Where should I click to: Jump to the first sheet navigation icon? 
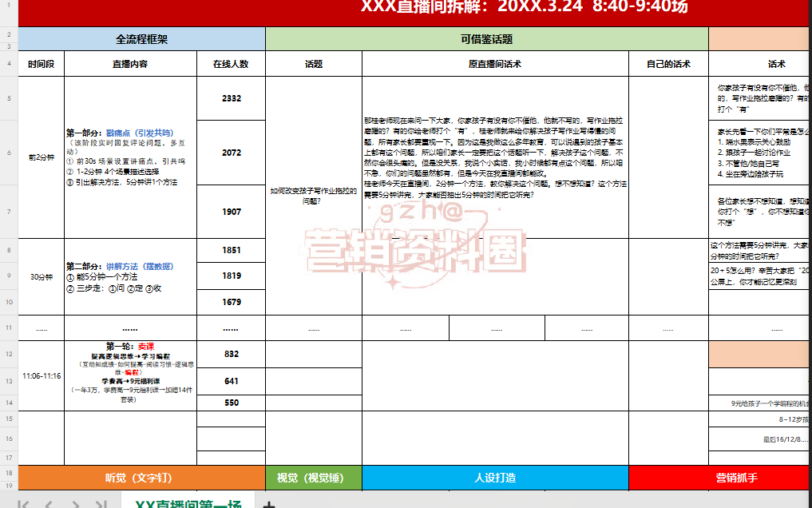(x=22, y=502)
